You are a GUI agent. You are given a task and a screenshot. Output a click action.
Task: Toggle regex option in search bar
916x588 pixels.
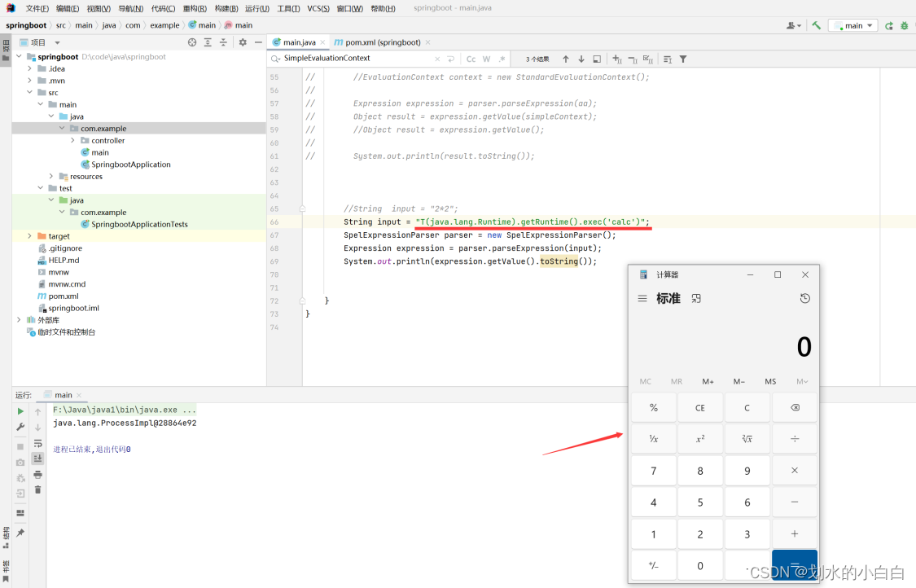tap(502, 59)
